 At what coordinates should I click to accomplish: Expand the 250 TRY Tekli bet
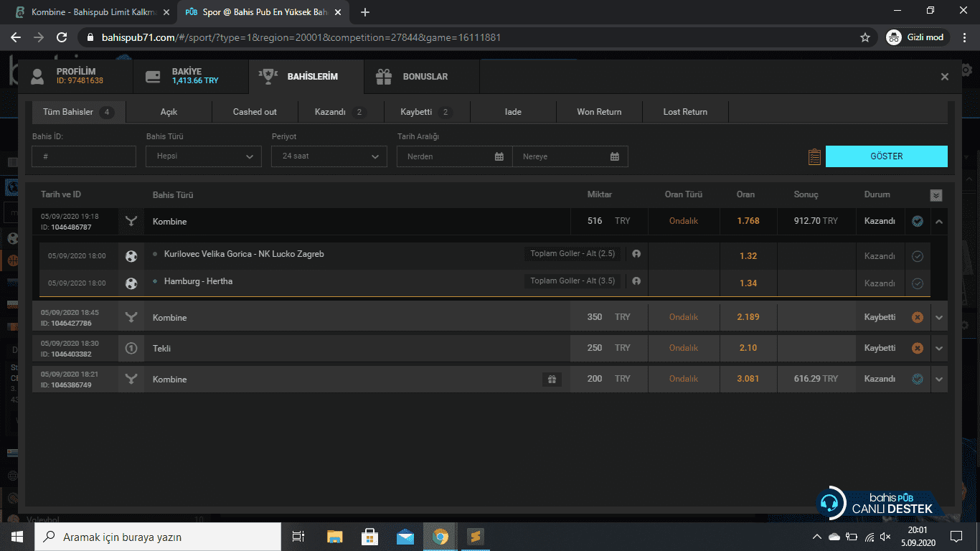[x=939, y=349]
